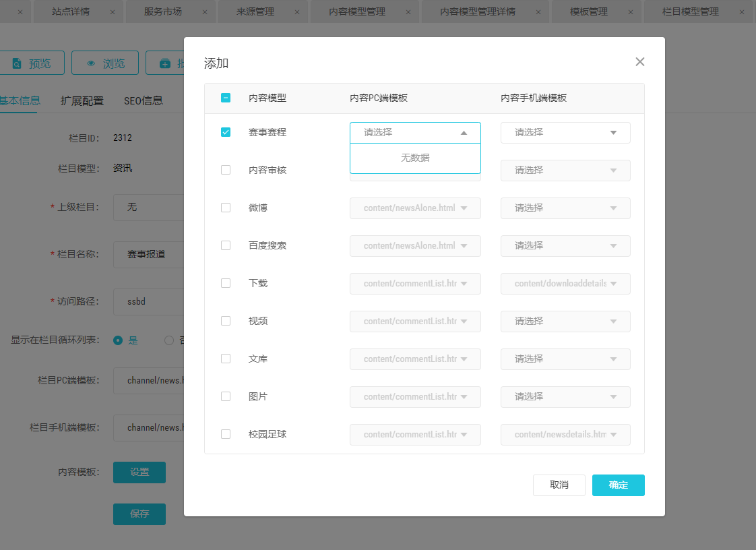Click the 浏览 eye icon button
756x550 pixels.
click(105, 63)
